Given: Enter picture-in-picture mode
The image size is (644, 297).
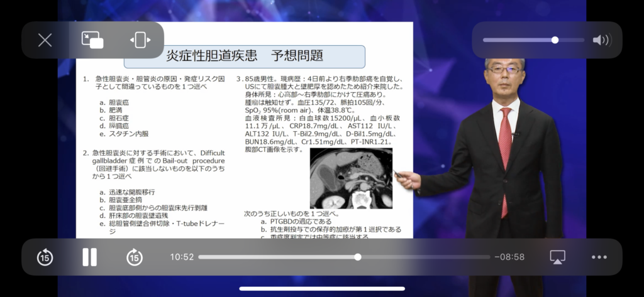Looking at the screenshot, I should coord(92,40).
